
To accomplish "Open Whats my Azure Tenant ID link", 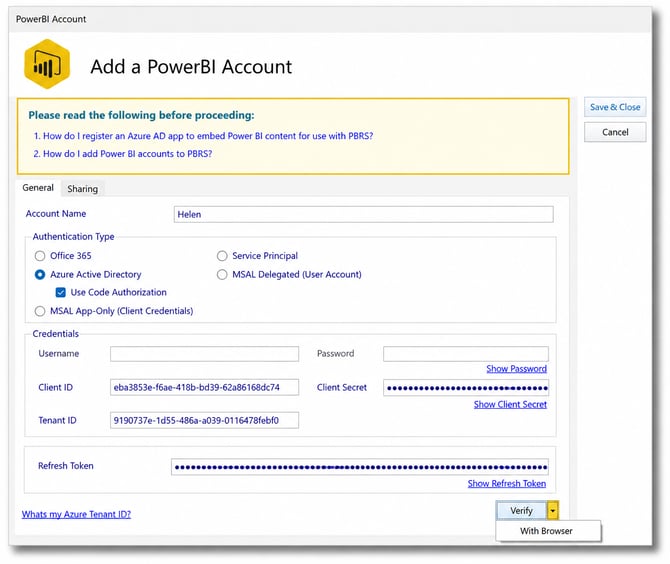I will (76, 514).
